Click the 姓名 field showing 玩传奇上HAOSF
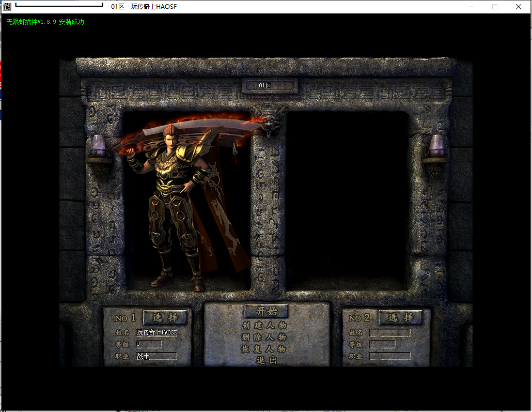 tap(157, 332)
